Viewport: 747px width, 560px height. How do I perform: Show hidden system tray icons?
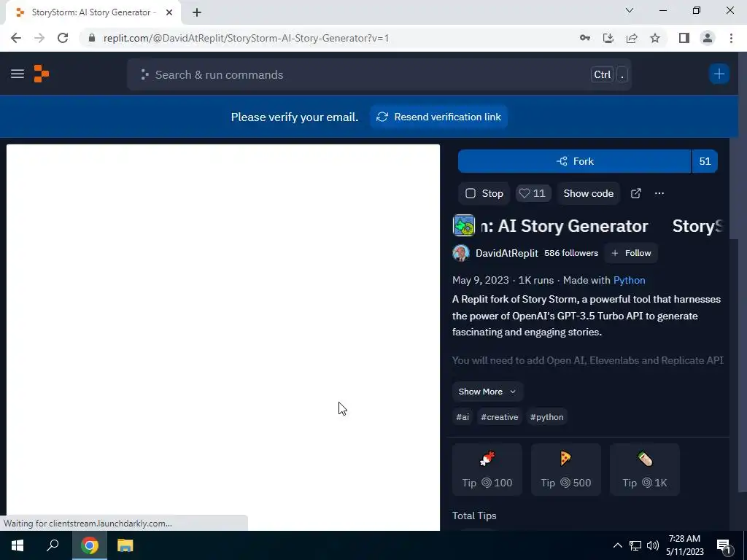click(617, 545)
